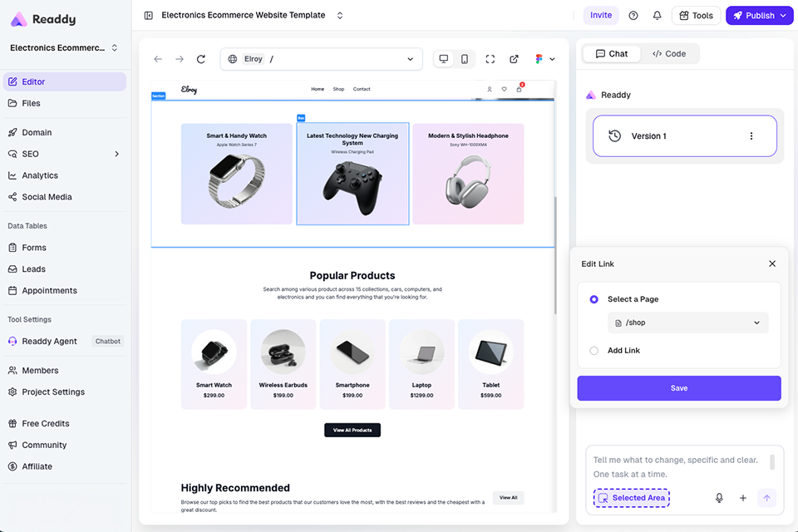Screen dimensions: 798x532
Task: Open Affiliate in sidebar
Action: pos(65,466)
